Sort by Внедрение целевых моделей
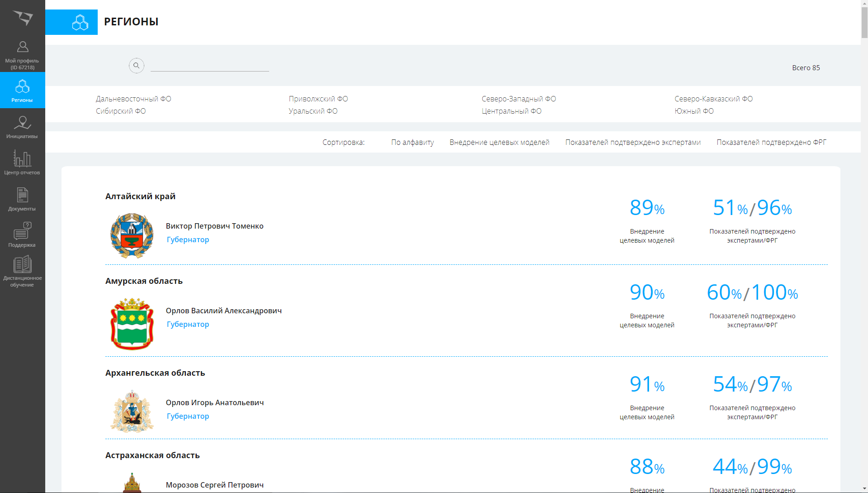868x493 pixels. pos(499,142)
